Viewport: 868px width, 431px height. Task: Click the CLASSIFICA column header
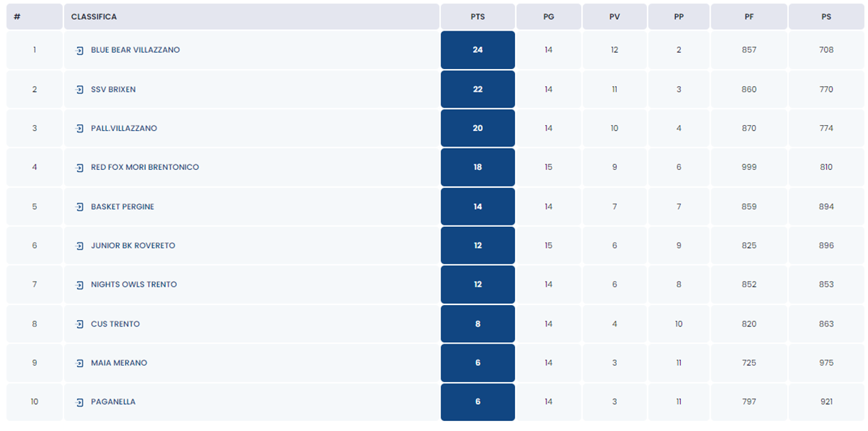94,16
